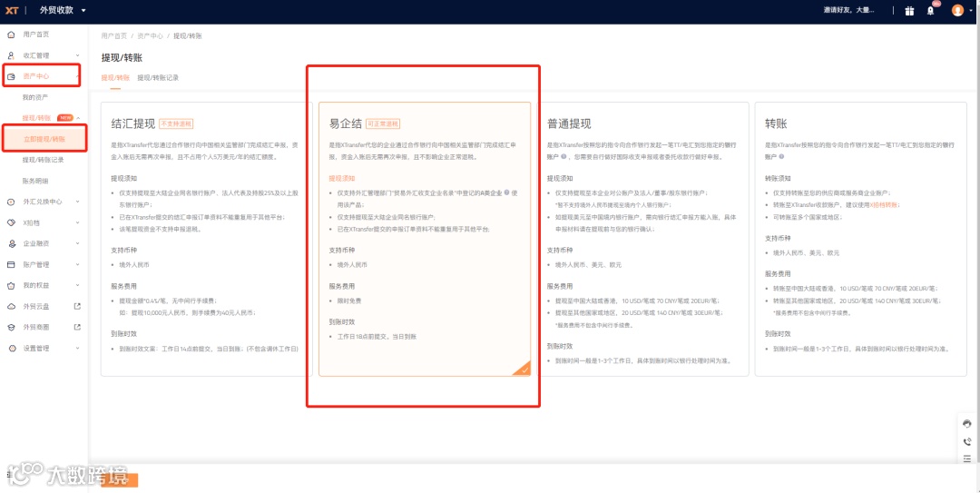Click the 收汇管理 person icon
Screen dimensions: 980x493
click(11, 55)
